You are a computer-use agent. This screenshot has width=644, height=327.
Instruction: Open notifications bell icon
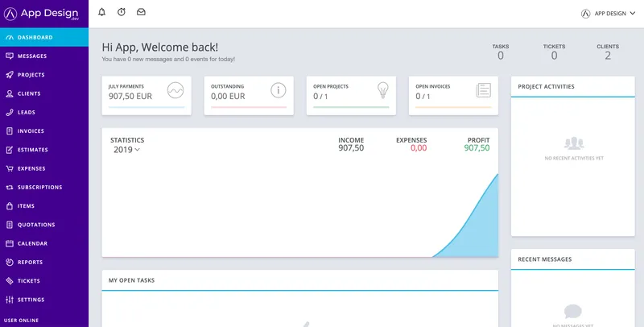point(102,12)
